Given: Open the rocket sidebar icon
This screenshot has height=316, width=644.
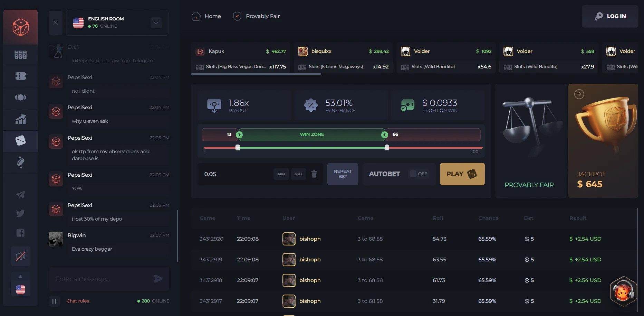Looking at the screenshot, I should click(20, 162).
